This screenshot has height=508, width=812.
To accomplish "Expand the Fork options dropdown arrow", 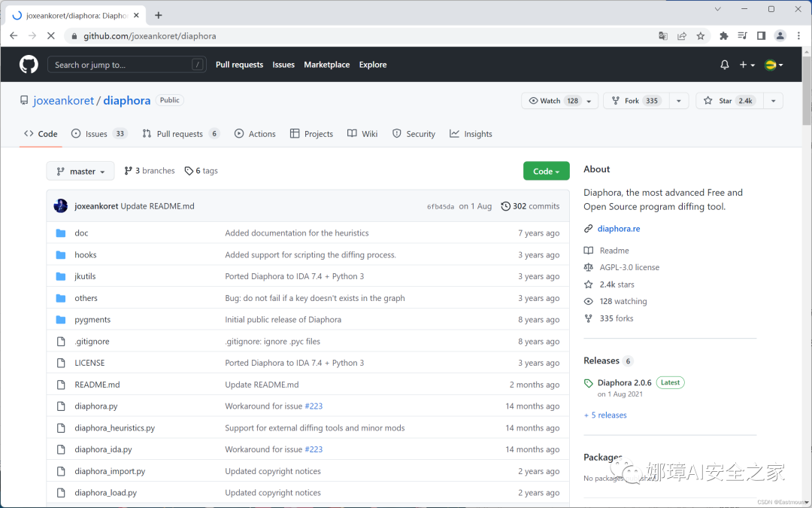I will (x=679, y=101).
